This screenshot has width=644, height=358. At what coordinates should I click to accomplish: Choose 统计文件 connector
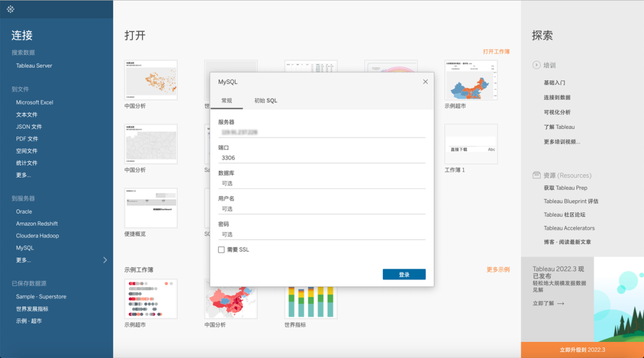27,163
